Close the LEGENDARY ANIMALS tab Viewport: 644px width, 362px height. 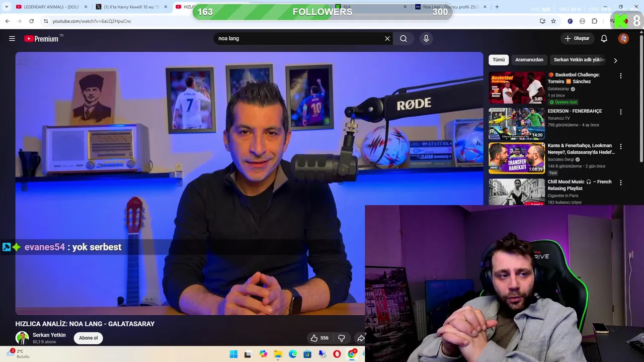(x=86, y=7)
